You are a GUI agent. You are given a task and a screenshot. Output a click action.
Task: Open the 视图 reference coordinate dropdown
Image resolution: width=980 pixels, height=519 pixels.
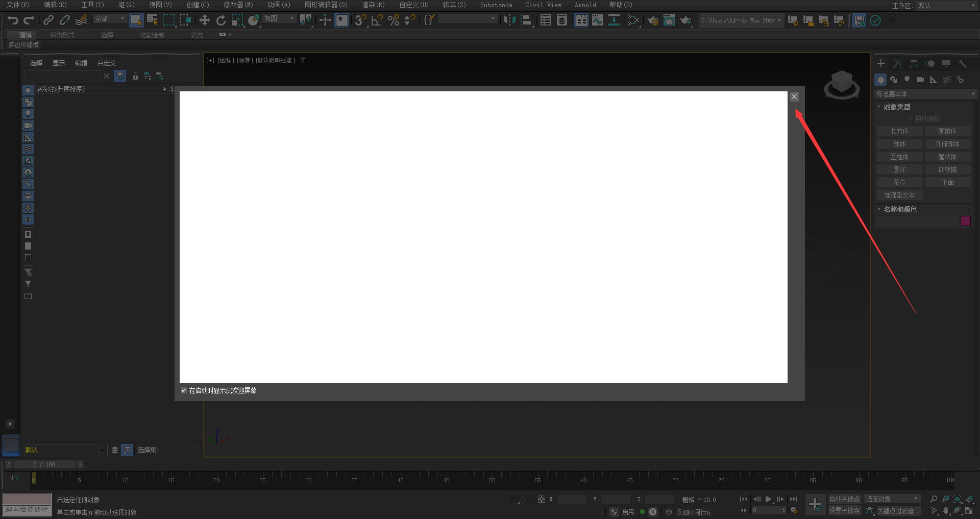280,19
